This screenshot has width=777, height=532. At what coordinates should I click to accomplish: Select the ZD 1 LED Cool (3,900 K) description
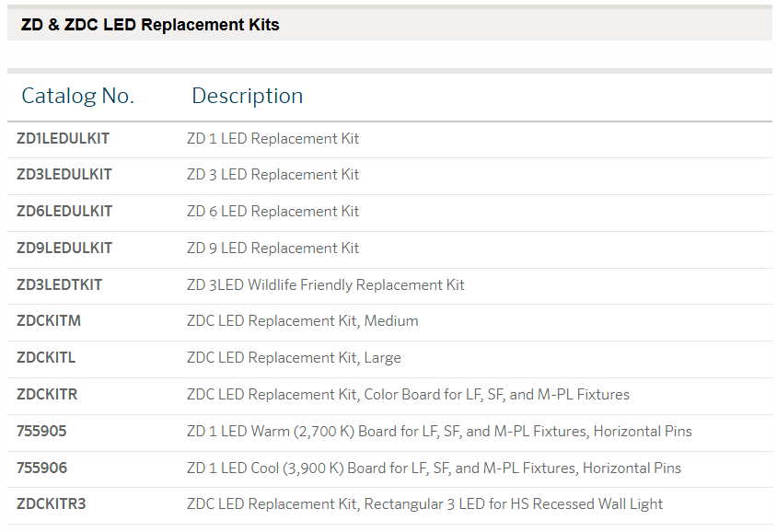pos(434,468)
